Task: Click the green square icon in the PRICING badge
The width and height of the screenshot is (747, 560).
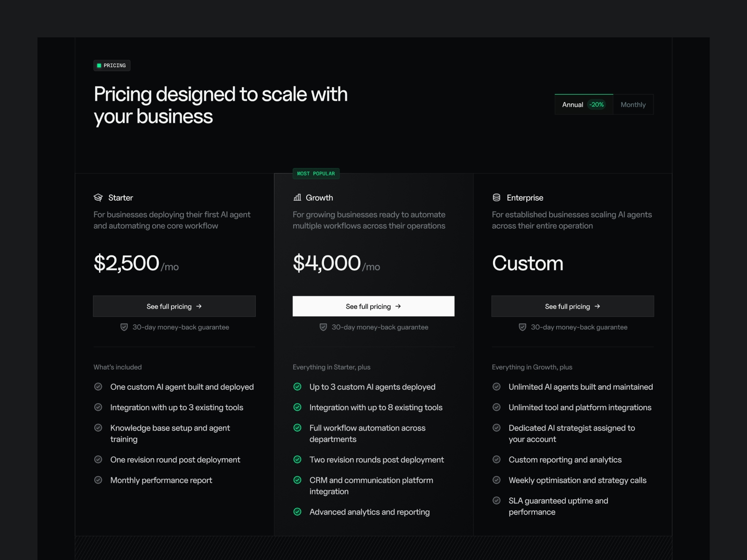Action: click(x=99, y=65)
